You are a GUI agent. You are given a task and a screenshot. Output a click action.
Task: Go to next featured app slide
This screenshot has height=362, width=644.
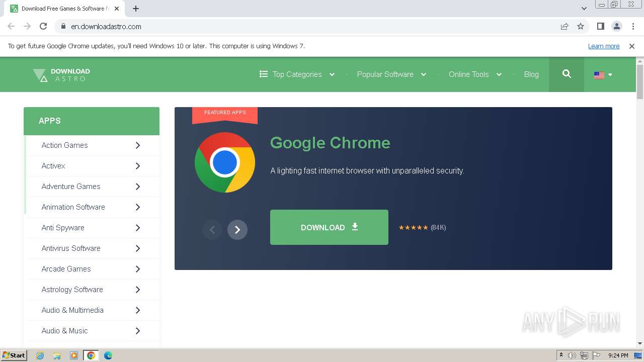(x=237, y=230)
